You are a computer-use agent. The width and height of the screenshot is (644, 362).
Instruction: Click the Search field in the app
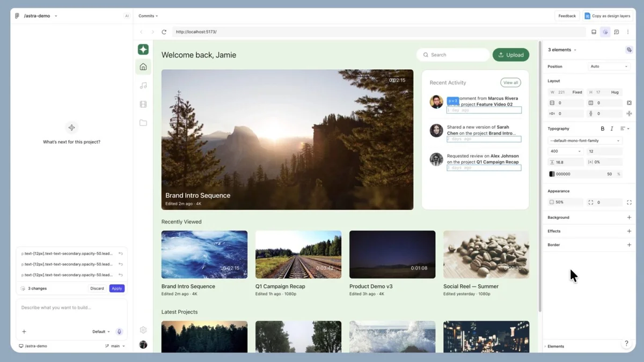(x=453, y=55)
